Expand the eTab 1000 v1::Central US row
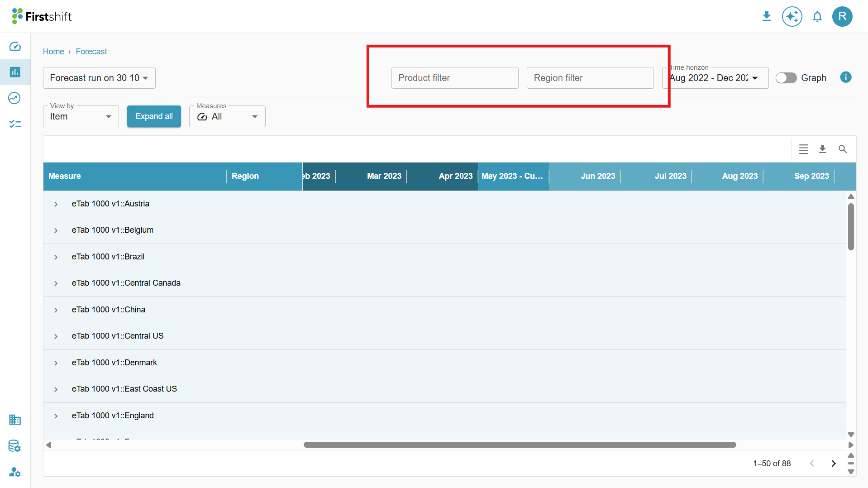This screenshot has width=868, height=488. pos(56,336)
